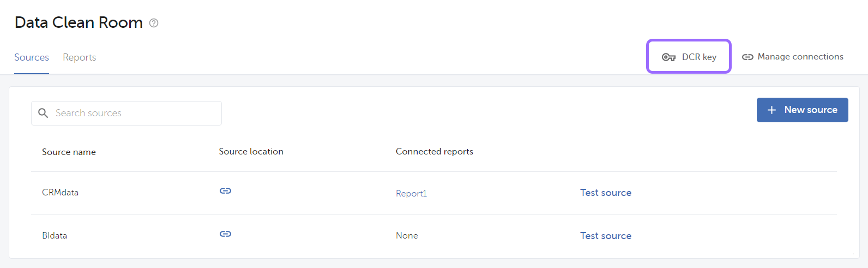Open BIdata source location link icon

[225, 234]
